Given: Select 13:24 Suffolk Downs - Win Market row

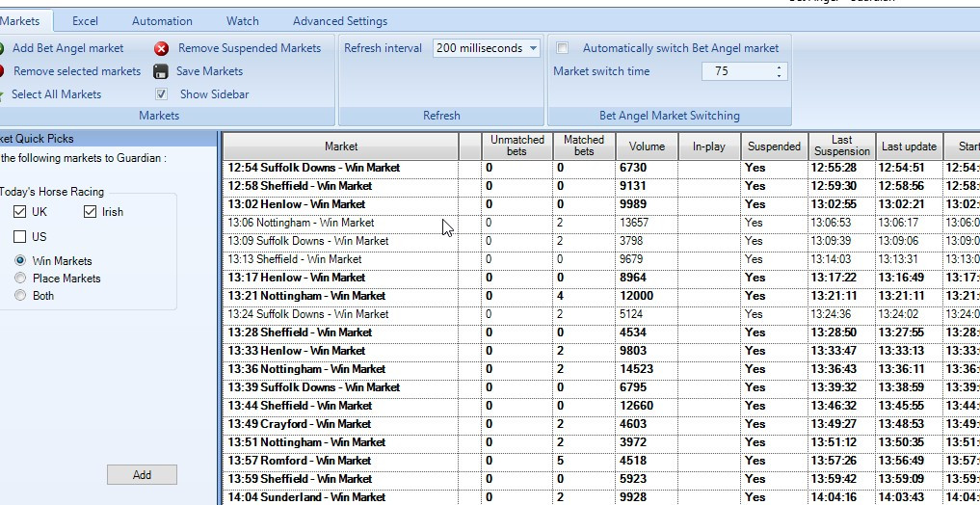Looking at the screenshot, I should coord(601,314).
